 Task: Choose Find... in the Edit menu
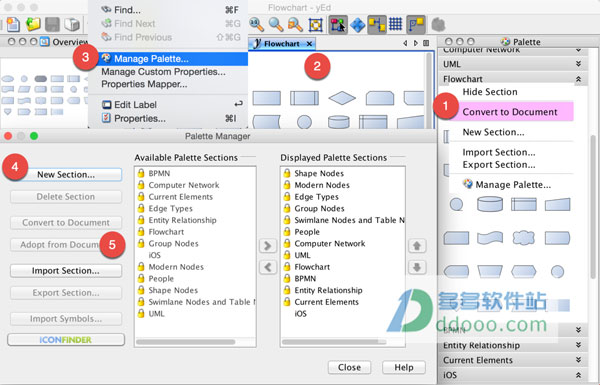pyautogui.click(x=168, y=10)
